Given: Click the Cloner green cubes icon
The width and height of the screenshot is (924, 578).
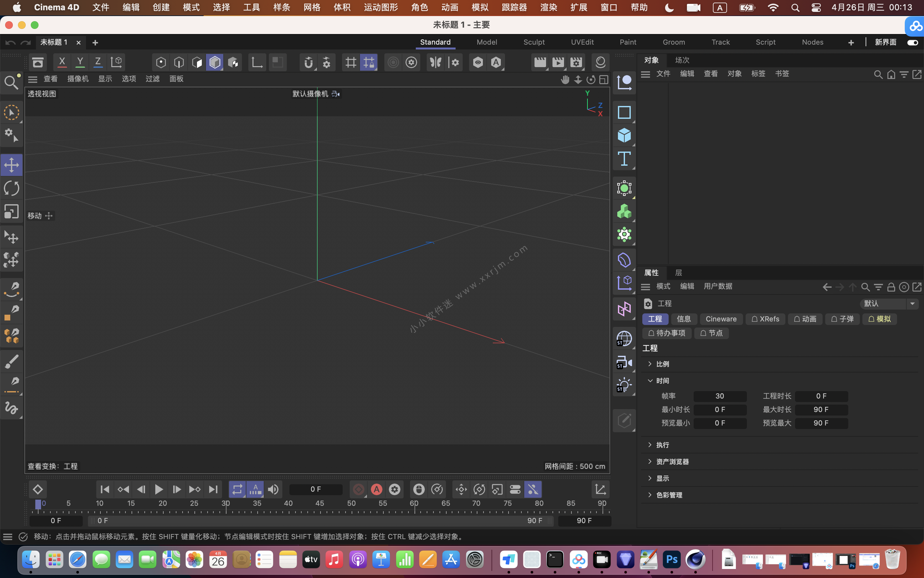Looking at the screenshot, I should pos(624,211).
